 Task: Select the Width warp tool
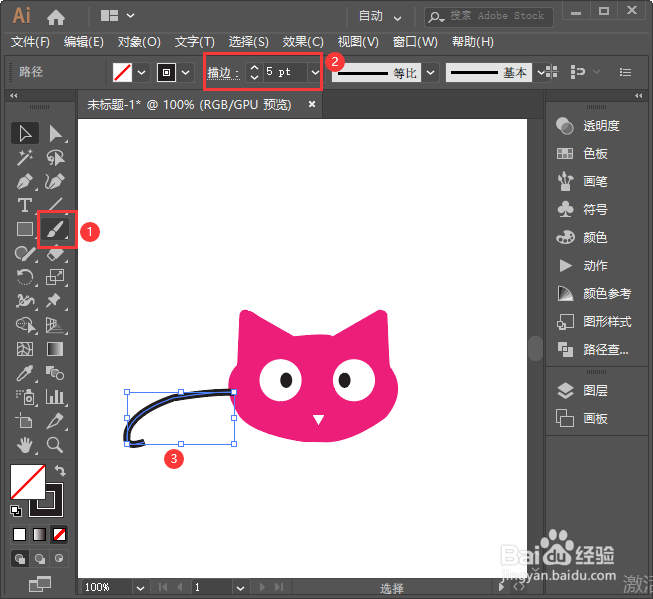(x=25, y=301)
